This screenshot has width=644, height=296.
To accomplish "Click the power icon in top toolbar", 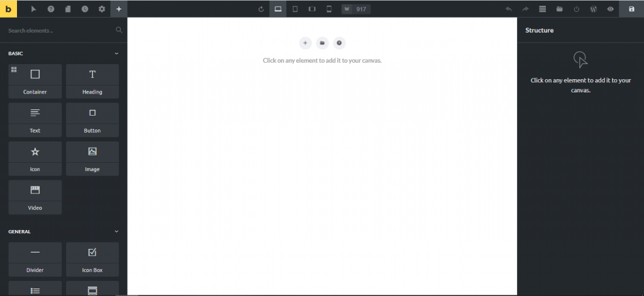I will (x=577, y=9).
